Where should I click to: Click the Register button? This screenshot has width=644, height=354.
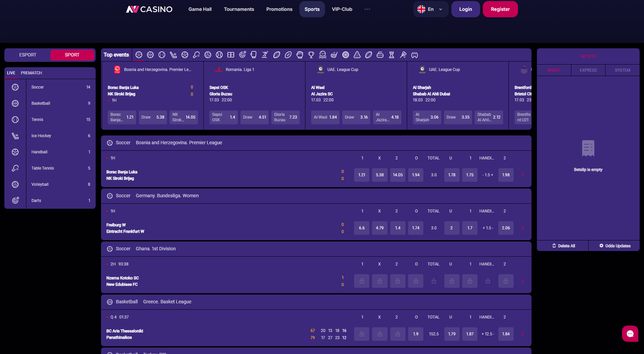[x=500, y=9]
